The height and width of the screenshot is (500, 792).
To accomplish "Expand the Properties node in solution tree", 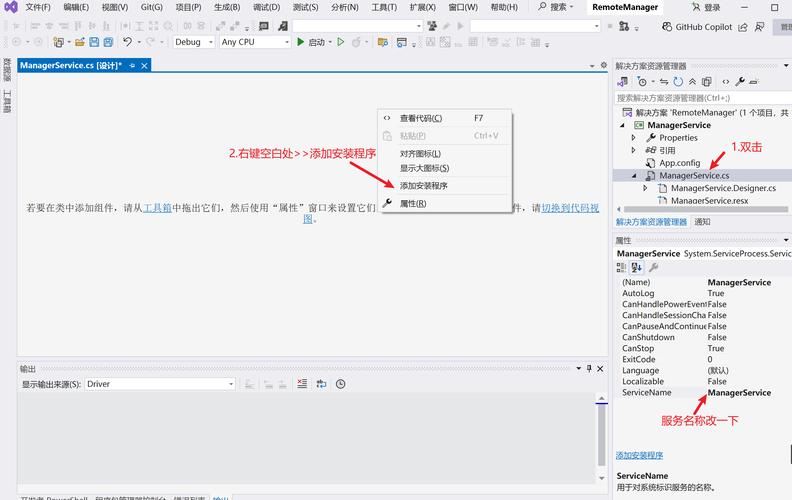I will [633, 138].
